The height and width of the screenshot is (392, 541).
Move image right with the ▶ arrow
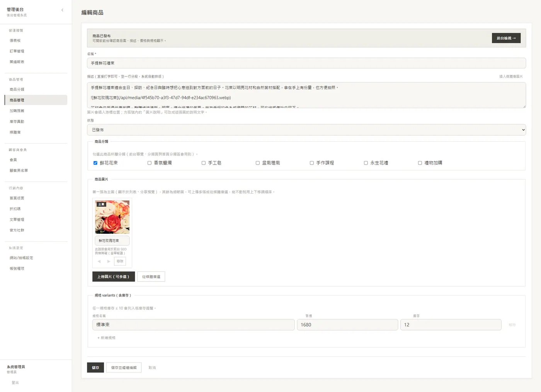coord(109,261)
